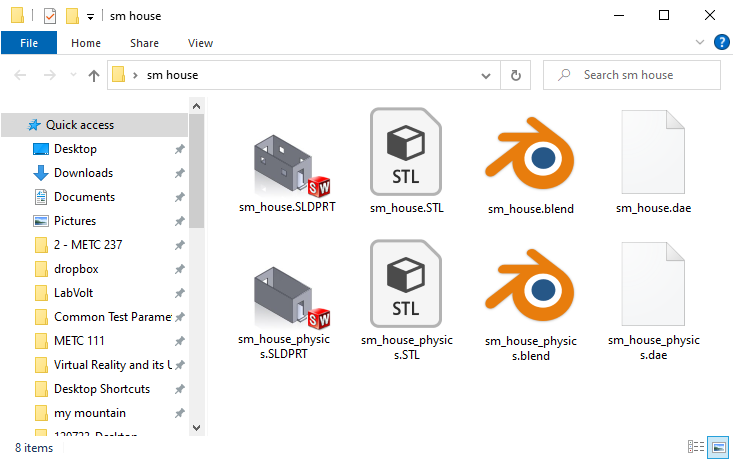Click the folder icon in the address bar

pyautogui.click(x=118, y=74)
